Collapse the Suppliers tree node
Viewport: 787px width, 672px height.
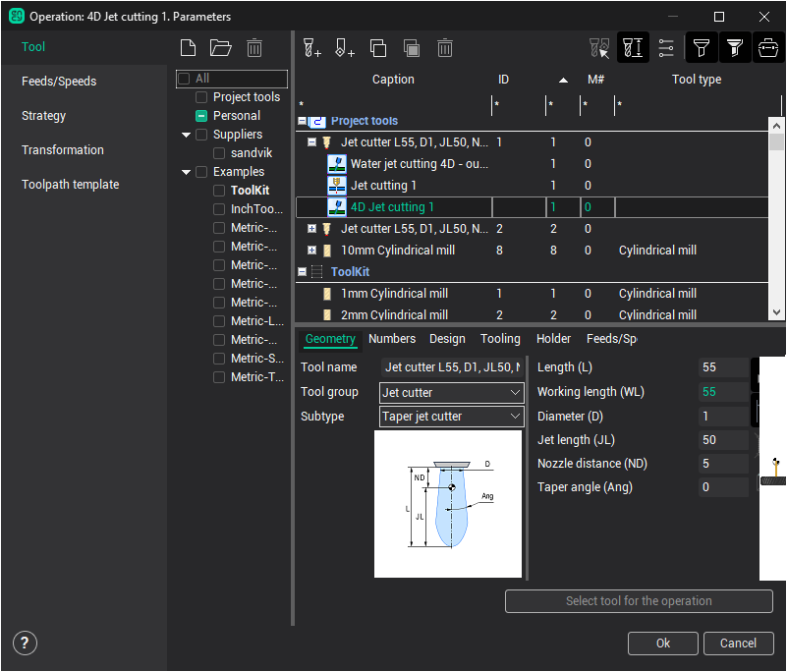click(x=187, y=135)
